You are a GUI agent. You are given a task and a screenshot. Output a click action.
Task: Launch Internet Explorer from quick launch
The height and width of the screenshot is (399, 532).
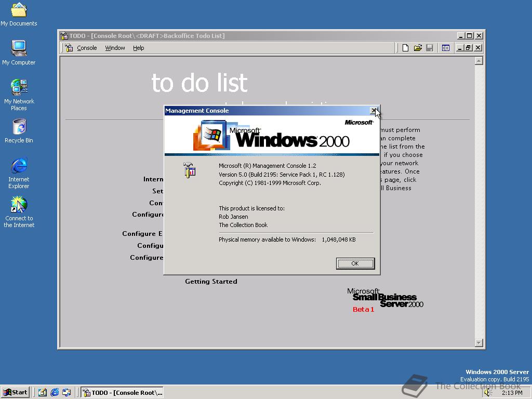tap(54, 393)
